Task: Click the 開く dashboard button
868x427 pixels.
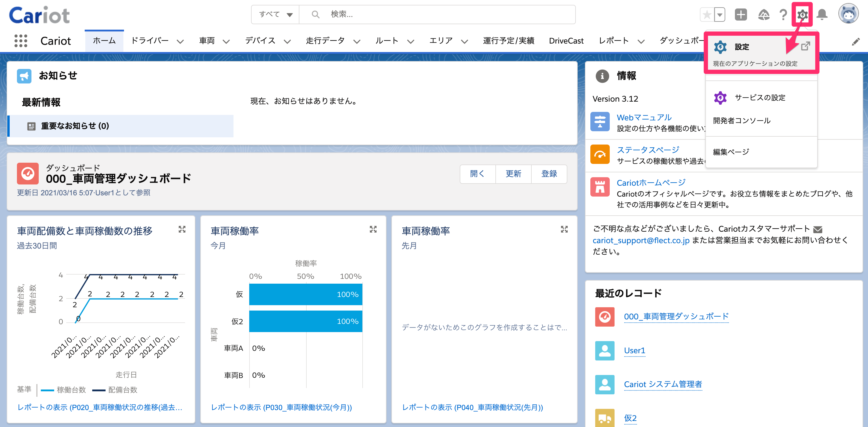Action: pos(478,174)
